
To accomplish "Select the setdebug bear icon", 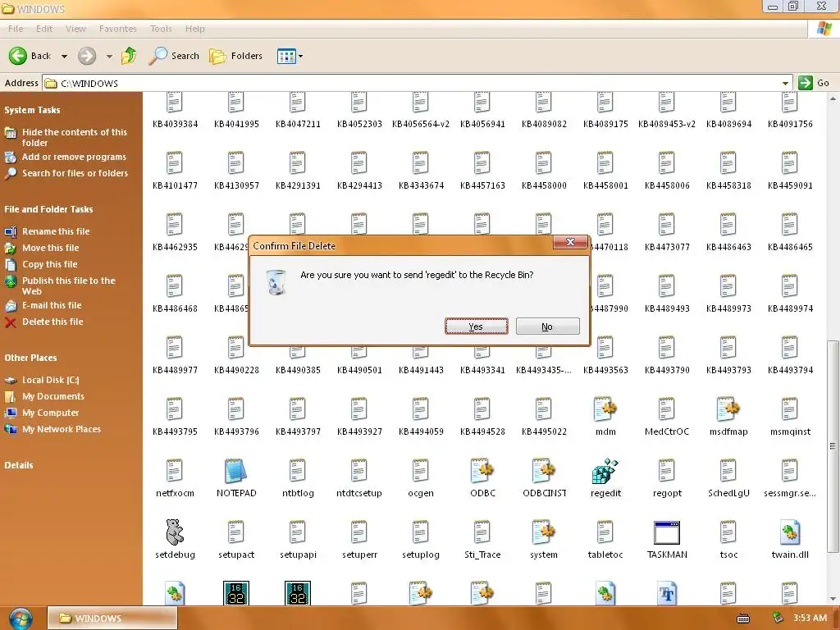I will (x=175, y=532).
